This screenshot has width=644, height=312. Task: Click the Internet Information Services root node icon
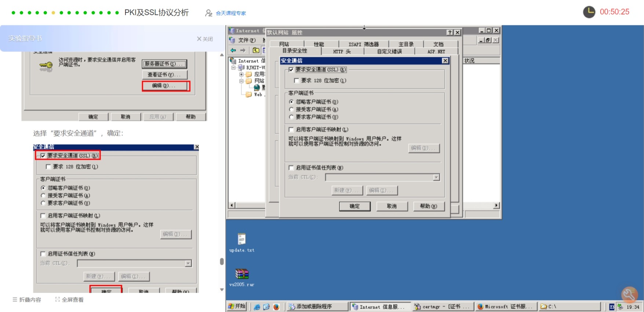[x=233, y=60]
